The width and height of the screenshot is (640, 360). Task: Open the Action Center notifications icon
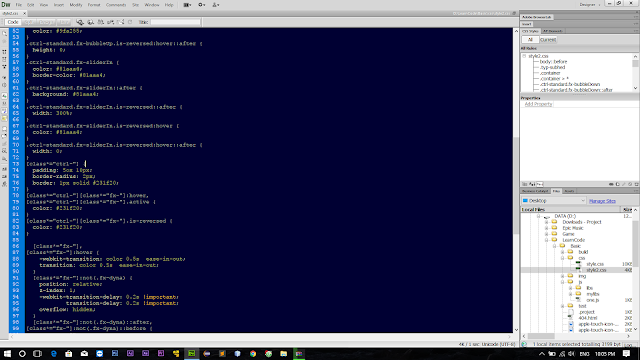pyautogui.click(x=627, y=353)
